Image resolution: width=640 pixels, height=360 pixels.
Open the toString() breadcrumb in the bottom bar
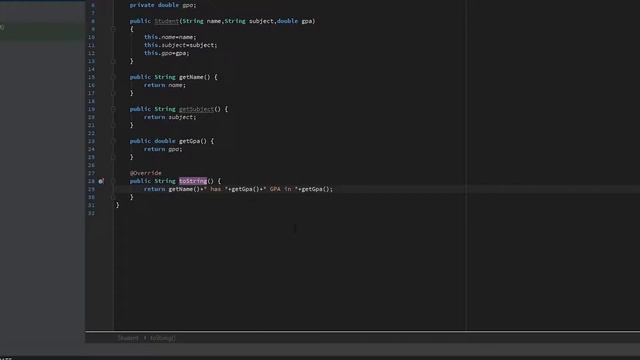pyautogui.click(x=162, y=338)
